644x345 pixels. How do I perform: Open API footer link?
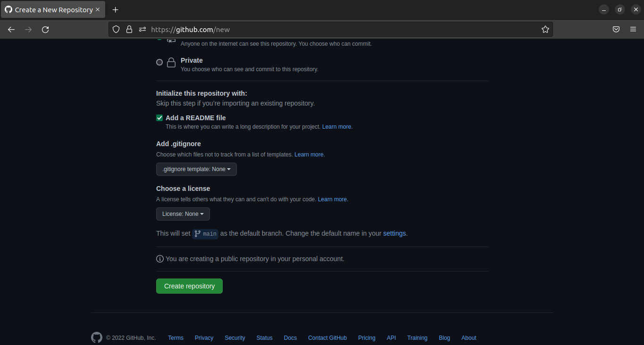click(x=391, y=338)
